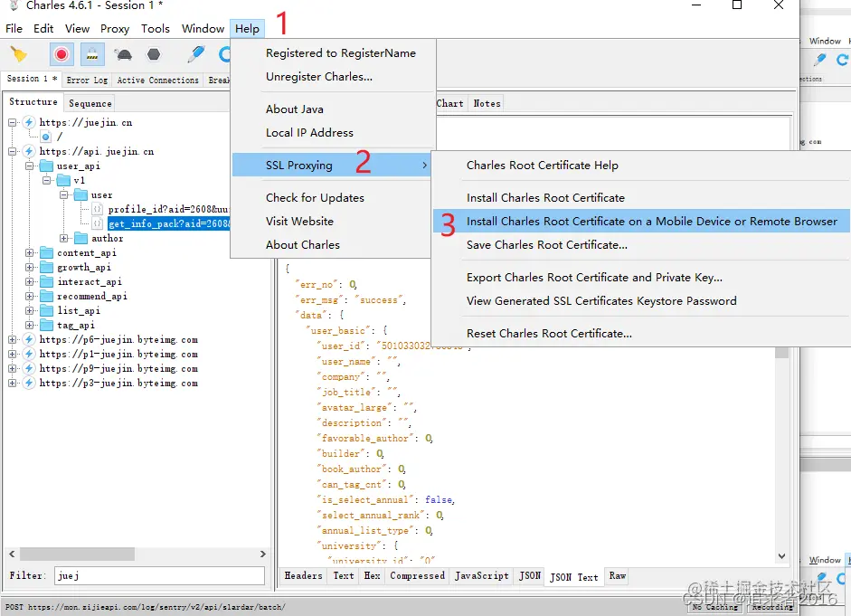Choose Visit Website menu item

click(299, 221)
